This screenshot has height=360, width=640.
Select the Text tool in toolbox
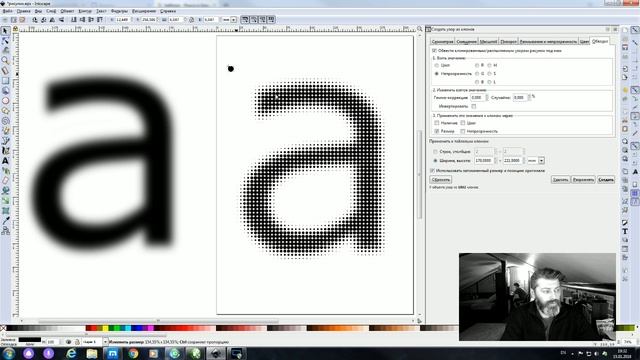coord(5,161)
